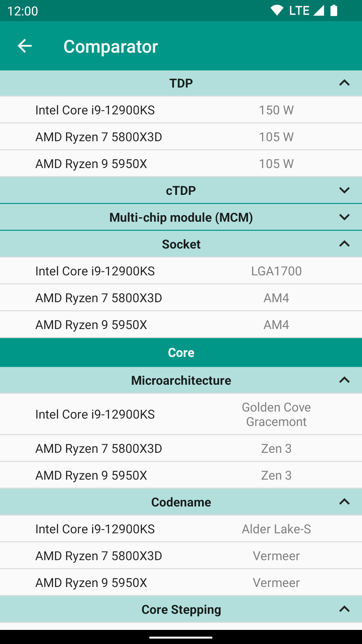
Task: Select AMD Ryzen 7 5800X3D in Socket section
Action: [99, 298]
